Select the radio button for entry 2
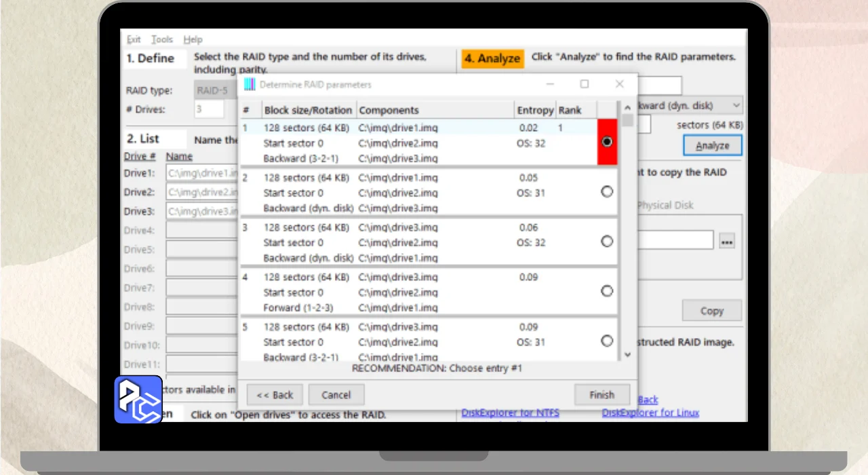The image size is (868, 475). coord(607,192)
